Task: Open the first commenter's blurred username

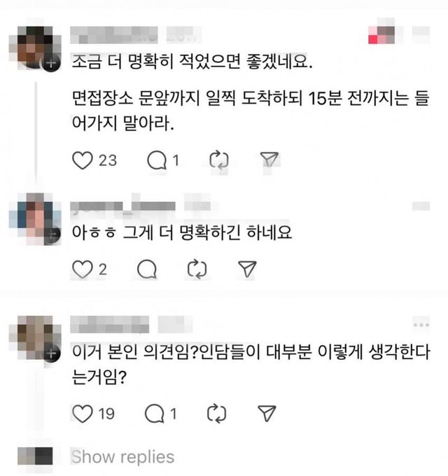Action: pos(114,35)
